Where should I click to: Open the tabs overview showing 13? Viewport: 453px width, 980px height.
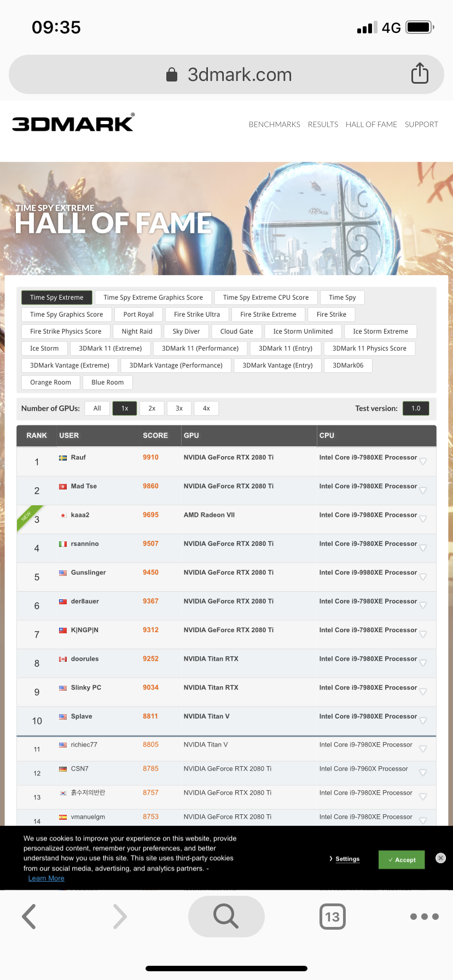(x=333, y=917)
